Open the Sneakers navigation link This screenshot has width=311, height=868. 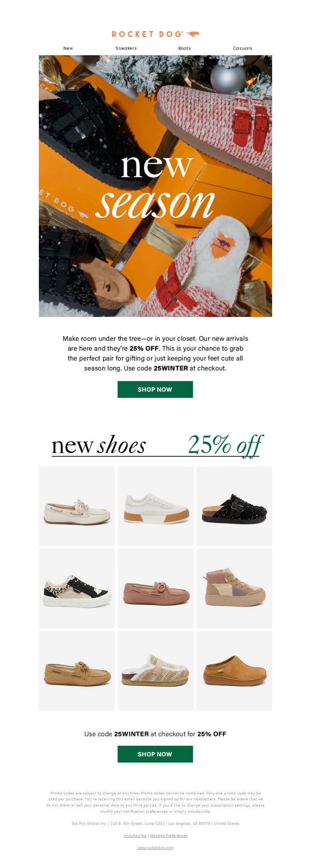[126, 48]
